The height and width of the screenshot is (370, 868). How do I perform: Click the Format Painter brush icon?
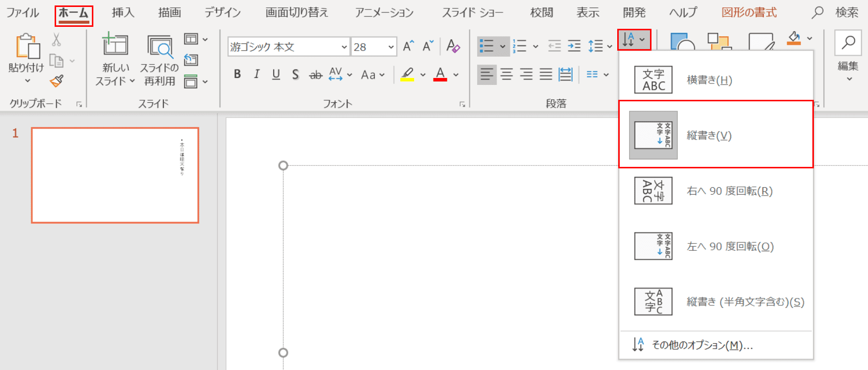[57, 80]
